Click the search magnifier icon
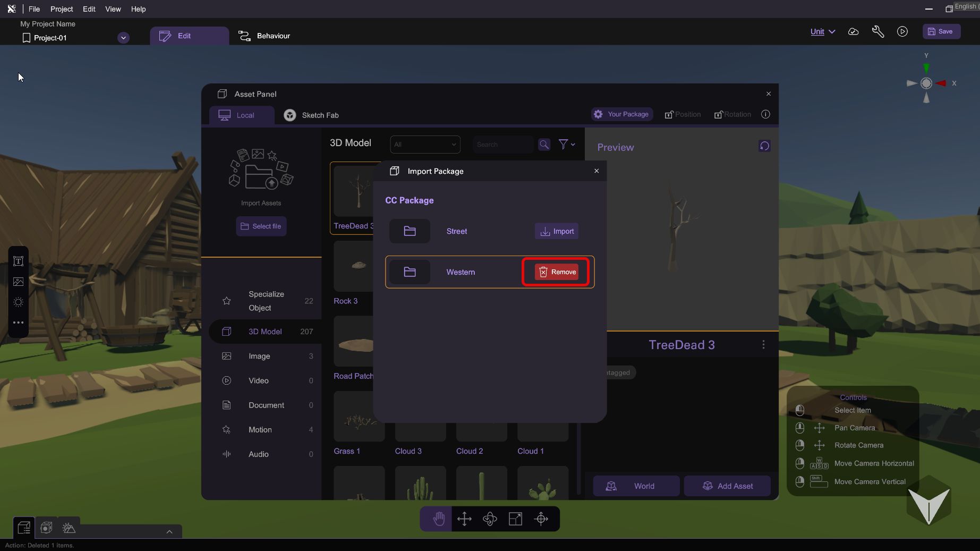 [x=544, y=144]
